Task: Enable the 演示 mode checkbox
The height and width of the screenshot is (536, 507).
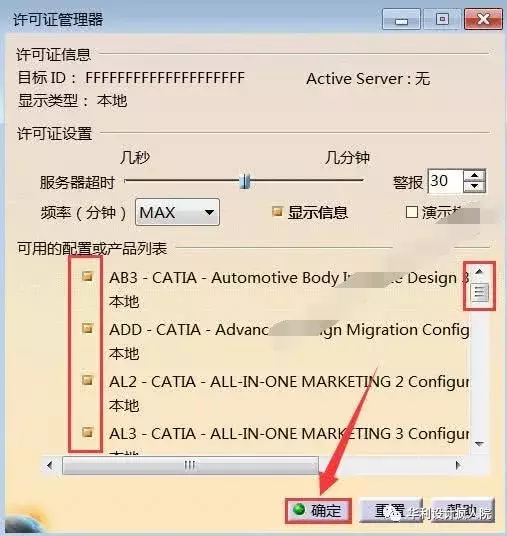Action: pos(412,212)
